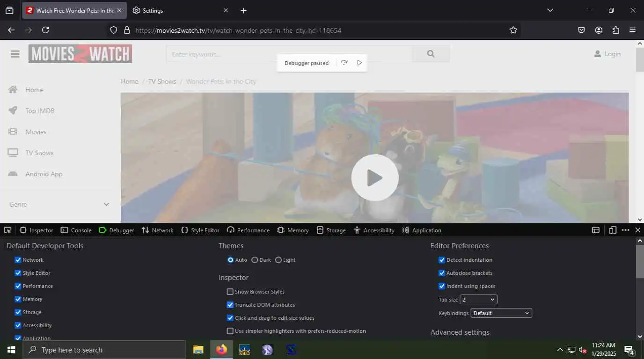Expand the Genre section in sidebar
Image resolution: width=644 pixels, height=359 pixels.
point(59,204)
